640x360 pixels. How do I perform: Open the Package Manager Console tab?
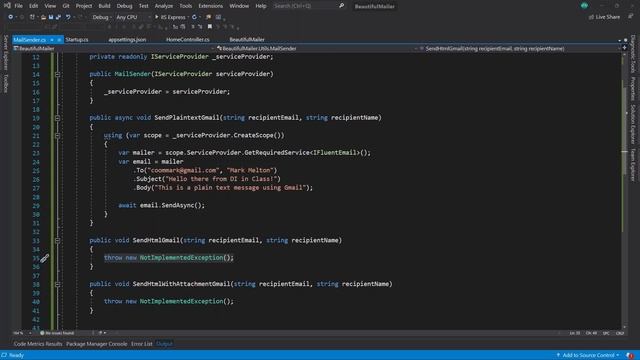(x=96, y=344)
